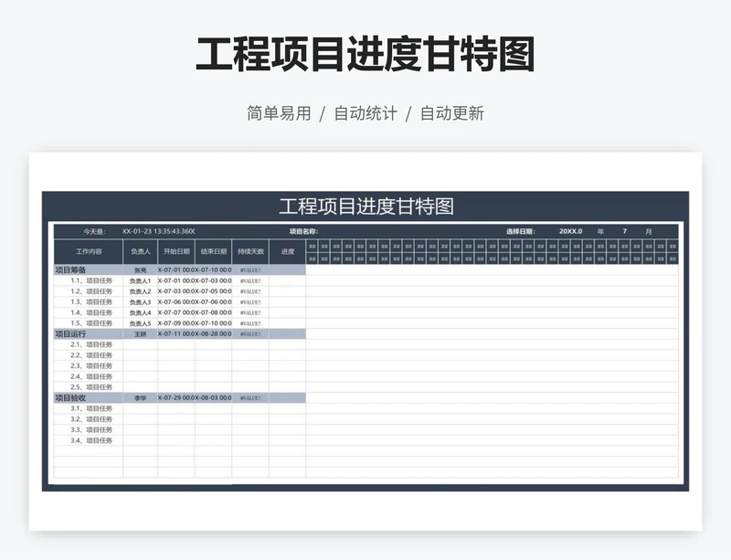Click the 项目名称 label

pyautogui.click(x=303, y=232)
